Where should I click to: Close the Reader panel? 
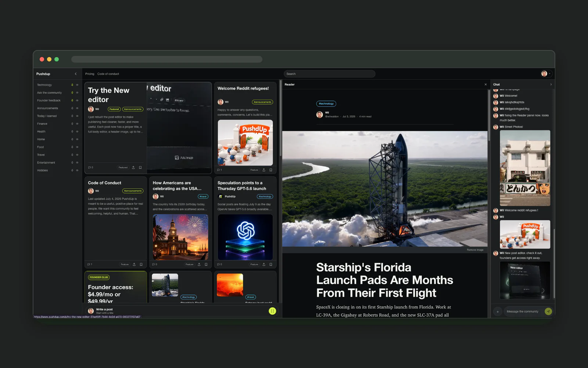[x=485, y=85]
